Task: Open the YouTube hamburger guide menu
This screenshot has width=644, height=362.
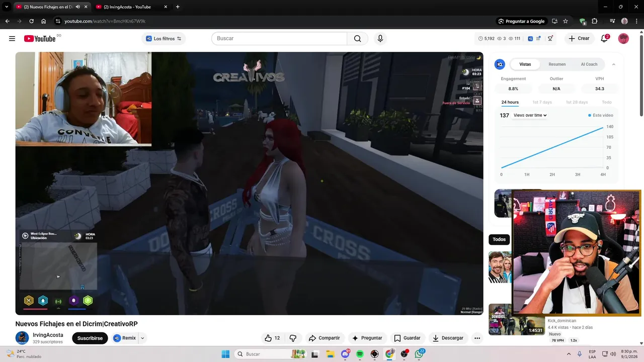Action: [12, 39]
